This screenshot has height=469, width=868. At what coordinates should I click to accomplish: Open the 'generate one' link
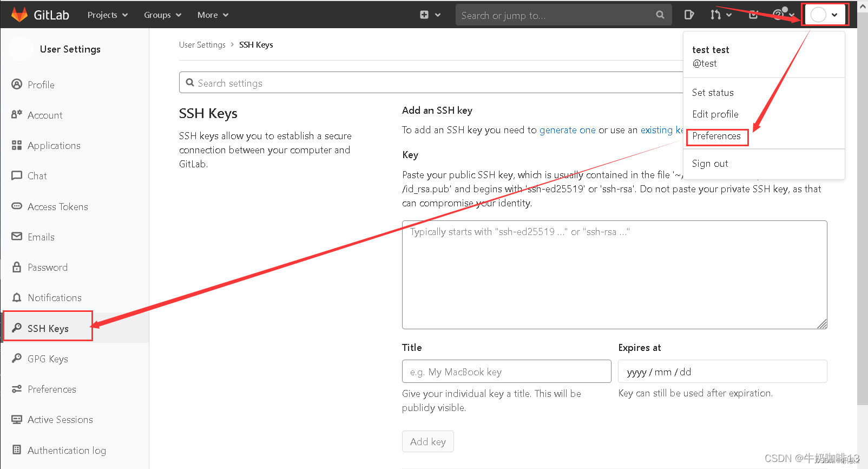[x=567, y=130]
